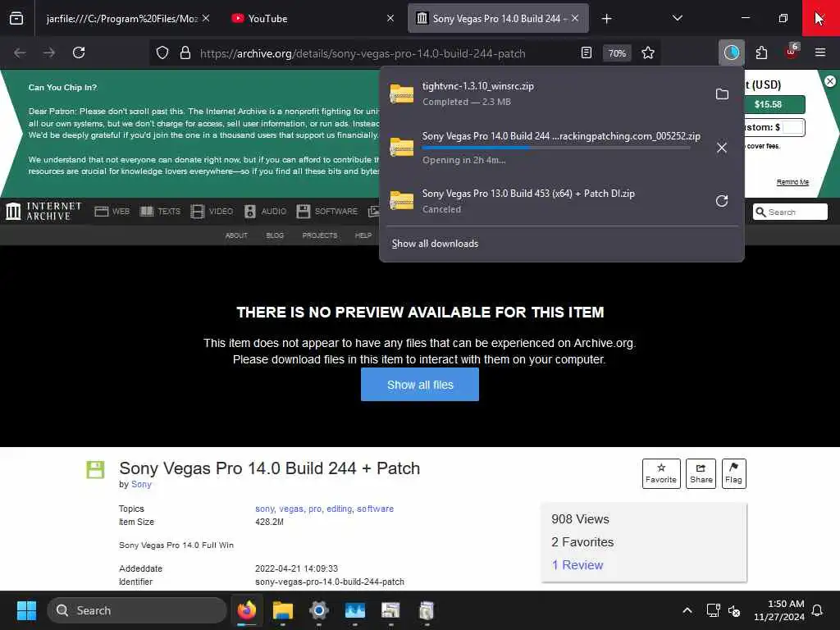The image size is (840, 630).
Task: Open File Explorer from the taskbar
Action: (282, 610)
